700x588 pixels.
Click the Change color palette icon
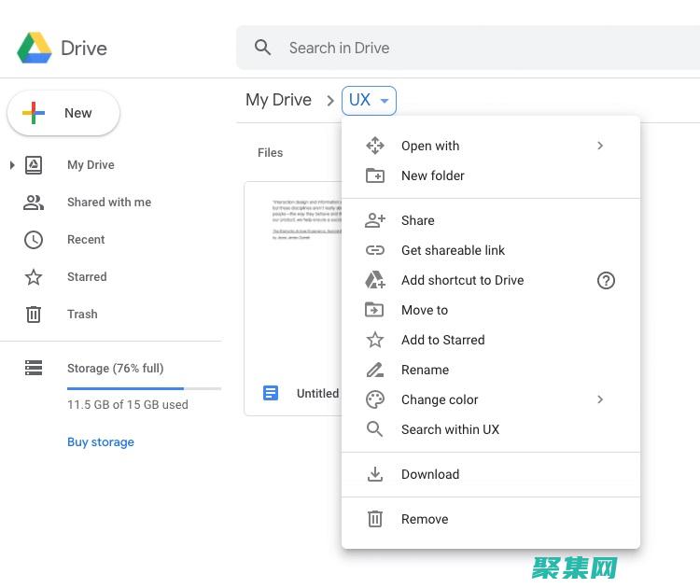pos(375,399)
